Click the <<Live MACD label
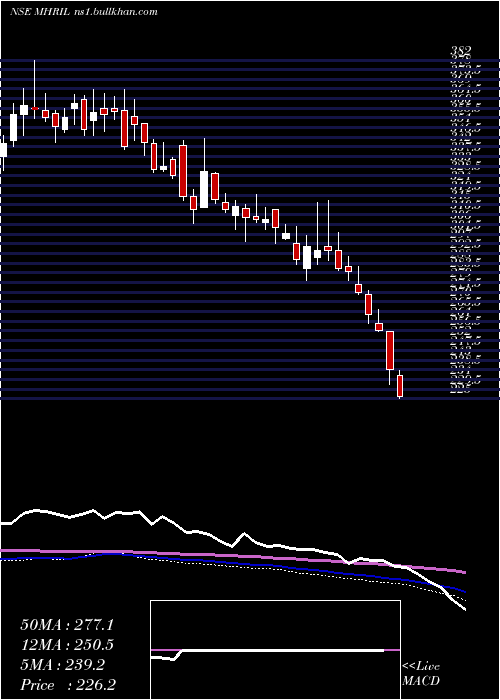 [x=421, y=674]
